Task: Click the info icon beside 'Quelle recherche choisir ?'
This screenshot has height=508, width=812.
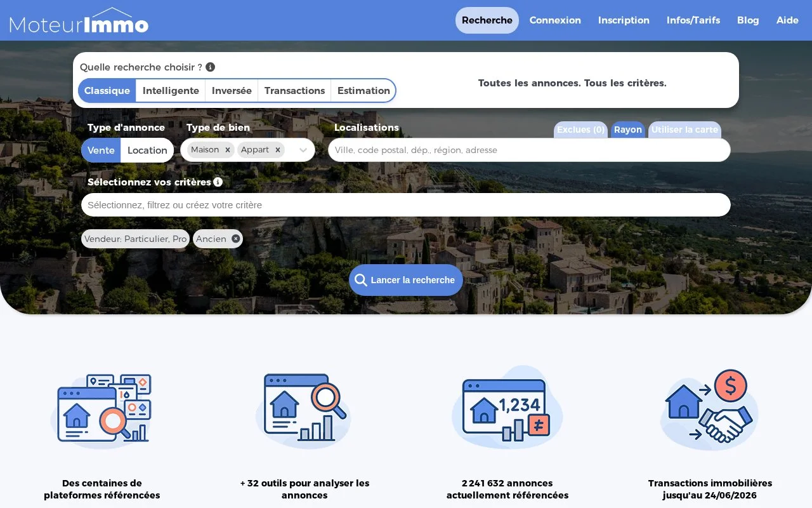Action: (211, 67)
